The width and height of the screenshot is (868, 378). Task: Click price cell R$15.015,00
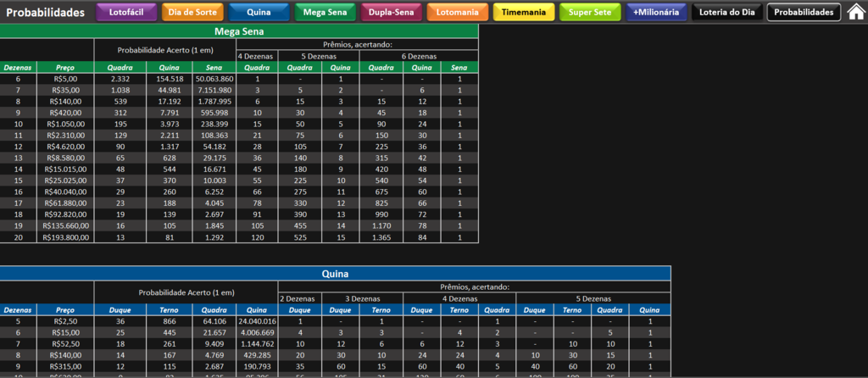pyautogui.click(x=66, y=169)
